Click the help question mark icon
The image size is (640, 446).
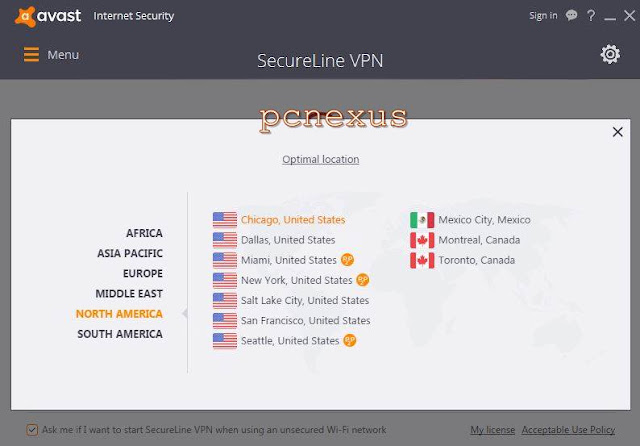tap(591, 16)
